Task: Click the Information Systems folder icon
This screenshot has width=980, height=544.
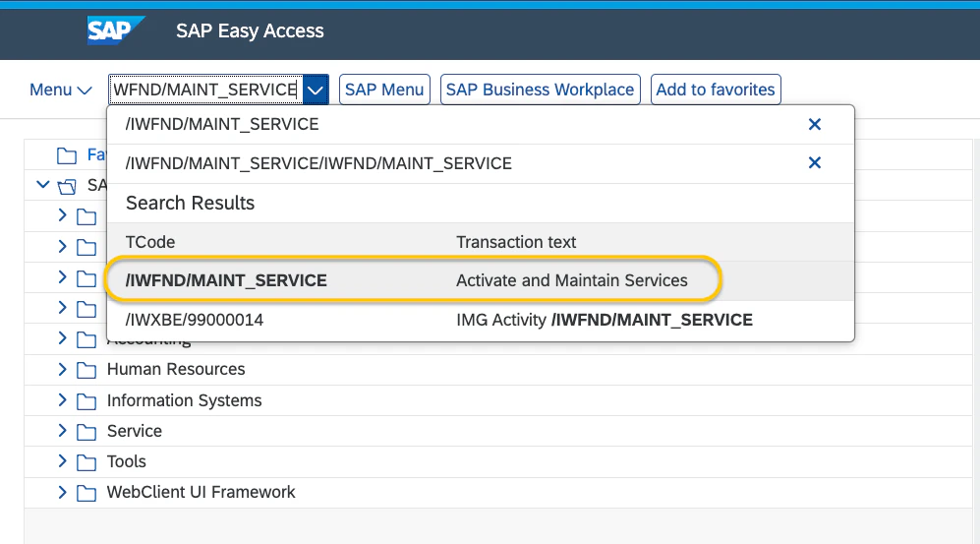Action: 86,400
